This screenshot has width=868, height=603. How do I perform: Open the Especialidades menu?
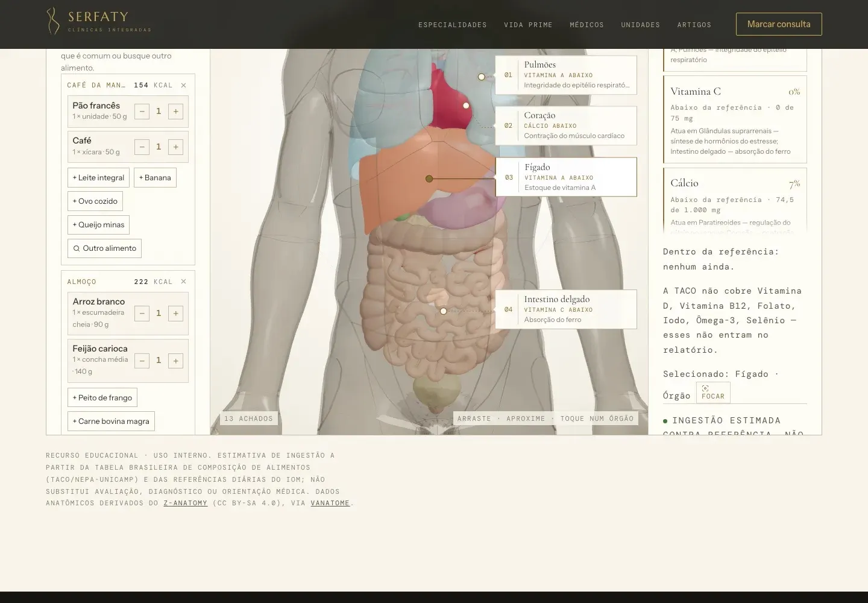pos(453,25)
